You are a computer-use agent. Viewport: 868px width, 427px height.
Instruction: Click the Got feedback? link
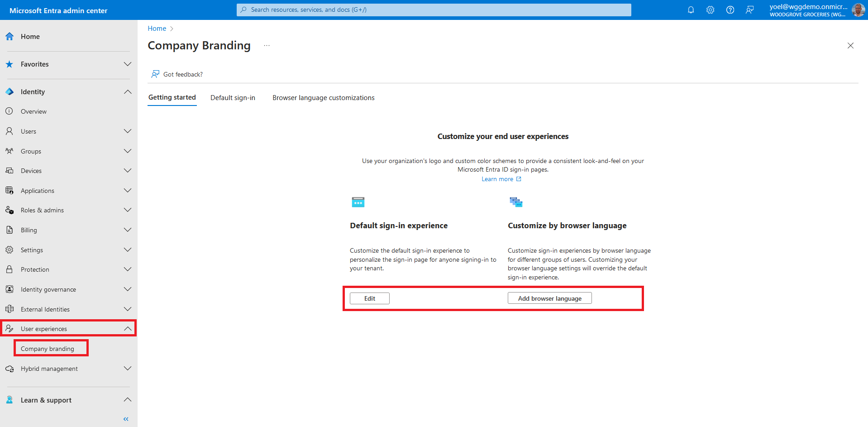coord(183,74)
